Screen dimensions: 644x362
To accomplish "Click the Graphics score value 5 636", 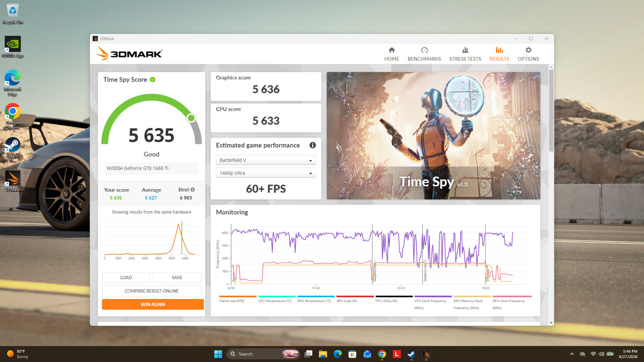I will (266, 89).
